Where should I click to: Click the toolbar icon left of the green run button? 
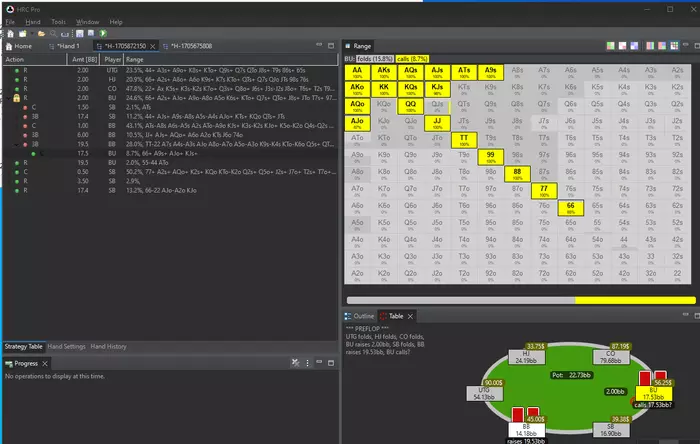[91, 33]
